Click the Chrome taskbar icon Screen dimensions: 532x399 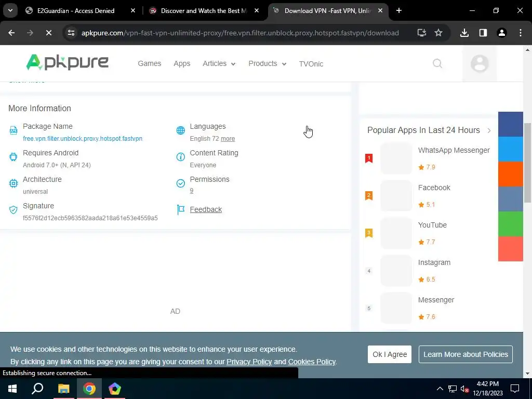[x=89, y=389]
